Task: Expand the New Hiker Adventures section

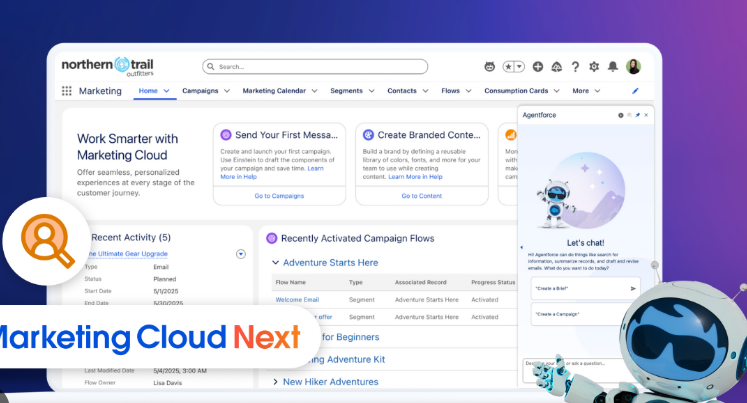Action: (x=276, y=382)
